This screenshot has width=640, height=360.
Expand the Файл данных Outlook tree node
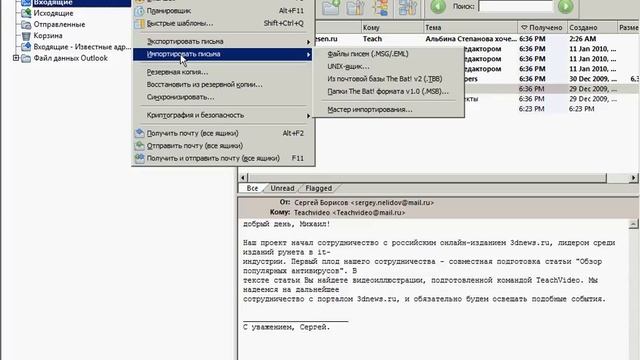[16, 58]
